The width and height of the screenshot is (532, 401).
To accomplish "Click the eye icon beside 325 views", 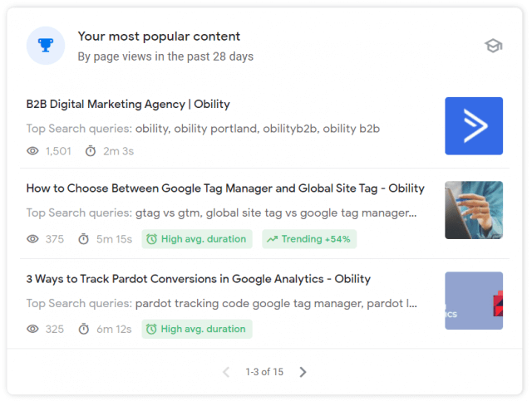I will (32, 329).
